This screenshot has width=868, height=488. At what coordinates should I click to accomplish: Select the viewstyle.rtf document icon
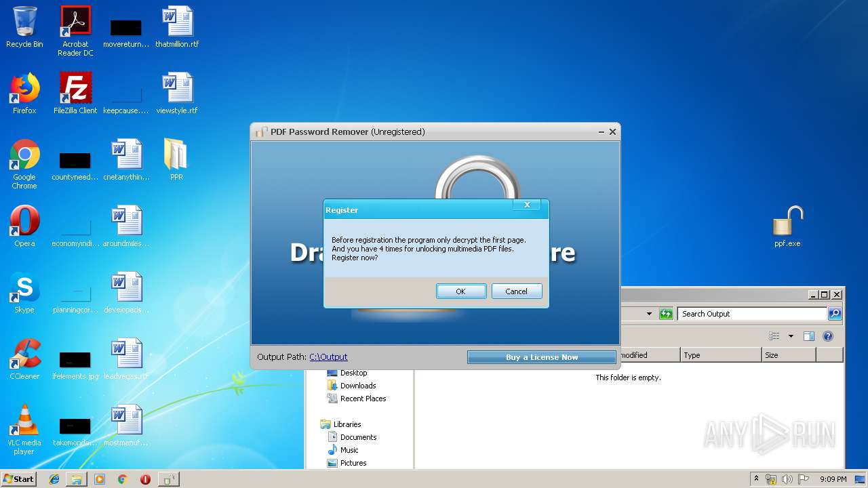click(177, 94)
